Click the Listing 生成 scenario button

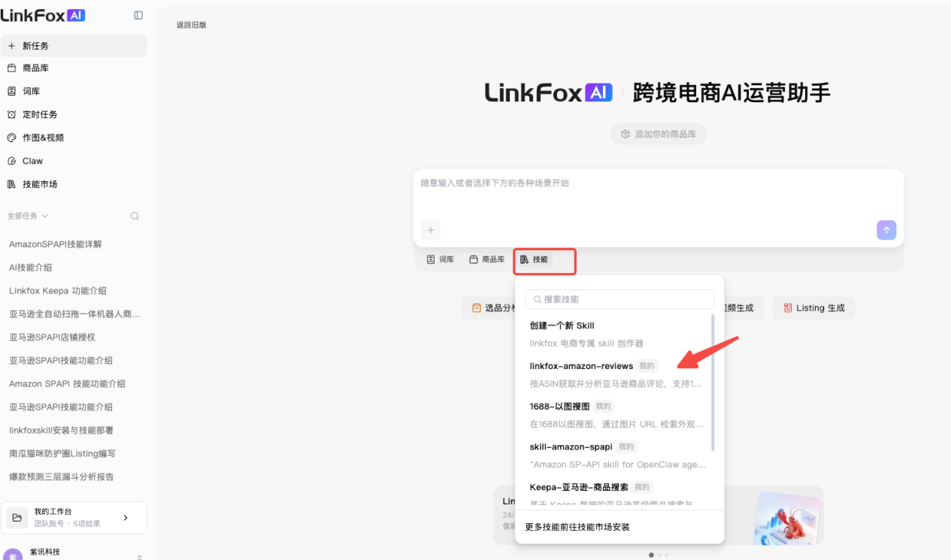click(x=814, y=308)
